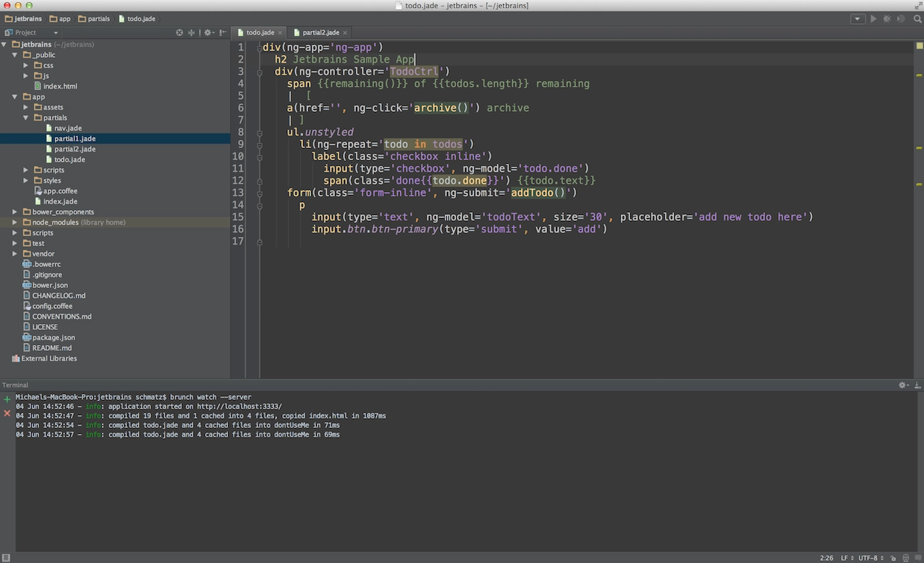The width and height of the screenshot is (924, 563).
Task: Collapse the jetbrains root project node
Action: (4, 45)
